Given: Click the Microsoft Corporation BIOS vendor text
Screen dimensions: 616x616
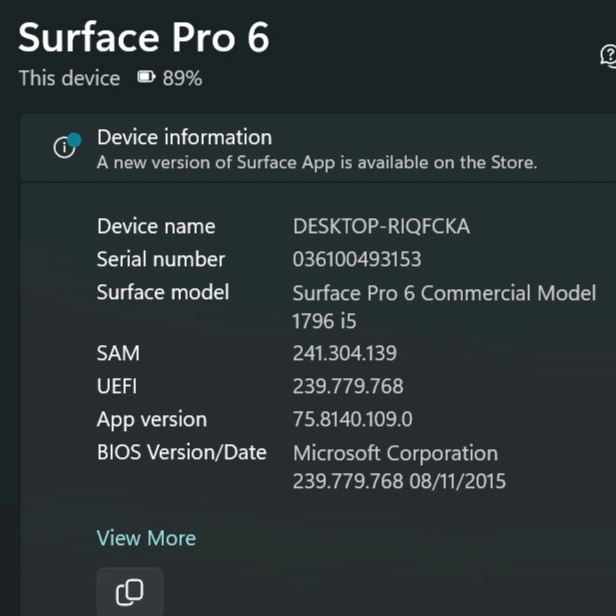Looking at the screenshot, I should pos(395,453).
